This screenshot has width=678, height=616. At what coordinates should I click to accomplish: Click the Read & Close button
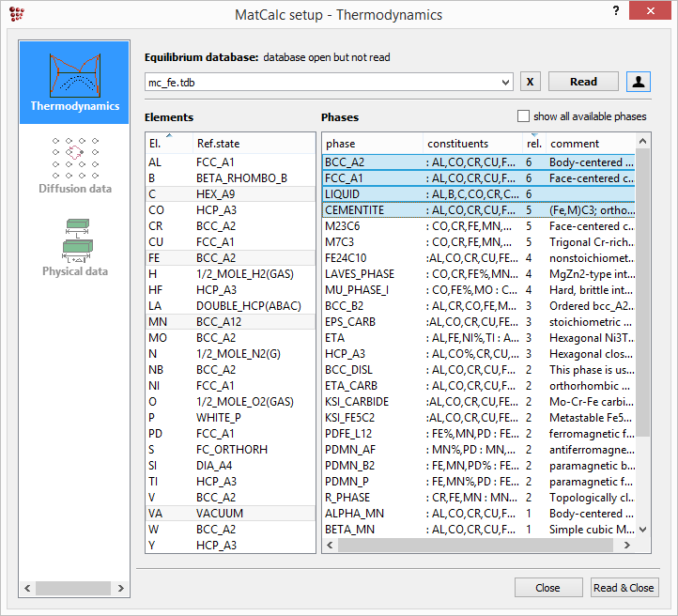click(624, 588)
